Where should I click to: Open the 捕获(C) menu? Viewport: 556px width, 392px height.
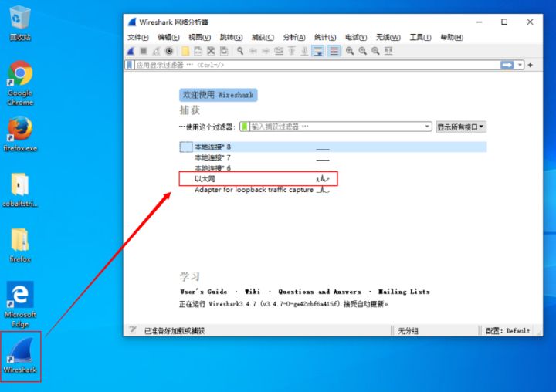click(263, 37)
